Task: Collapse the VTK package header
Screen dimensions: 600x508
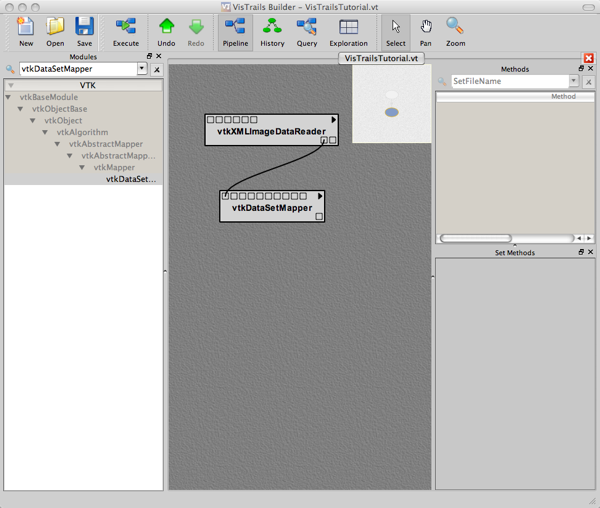Action: coord(11,85)
